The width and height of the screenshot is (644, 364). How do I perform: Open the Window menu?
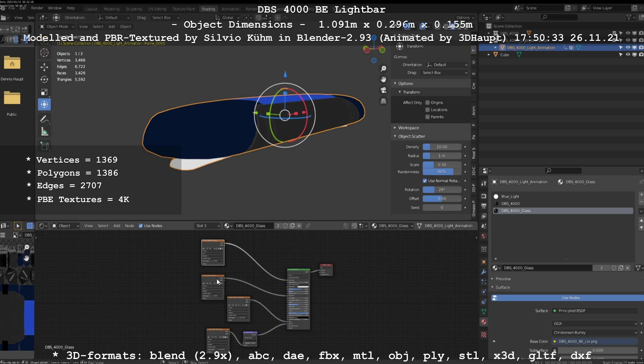(x=54, y=8)
